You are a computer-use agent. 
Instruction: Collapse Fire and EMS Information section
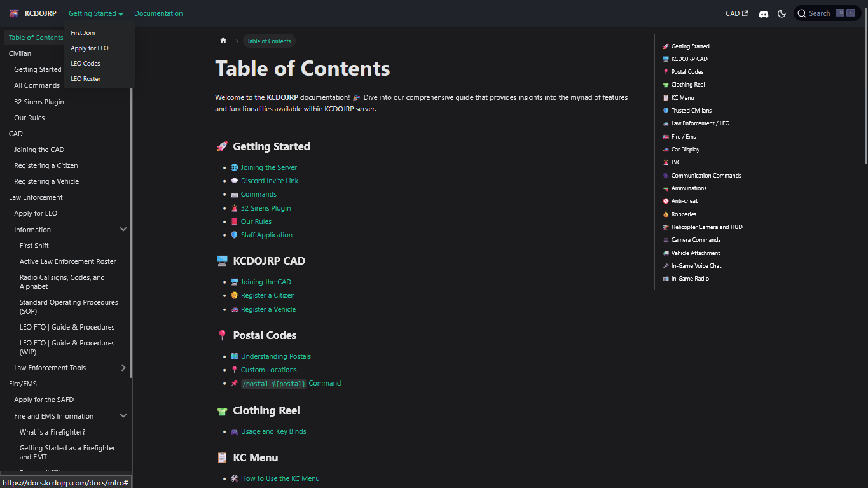(x=123, y=415)
